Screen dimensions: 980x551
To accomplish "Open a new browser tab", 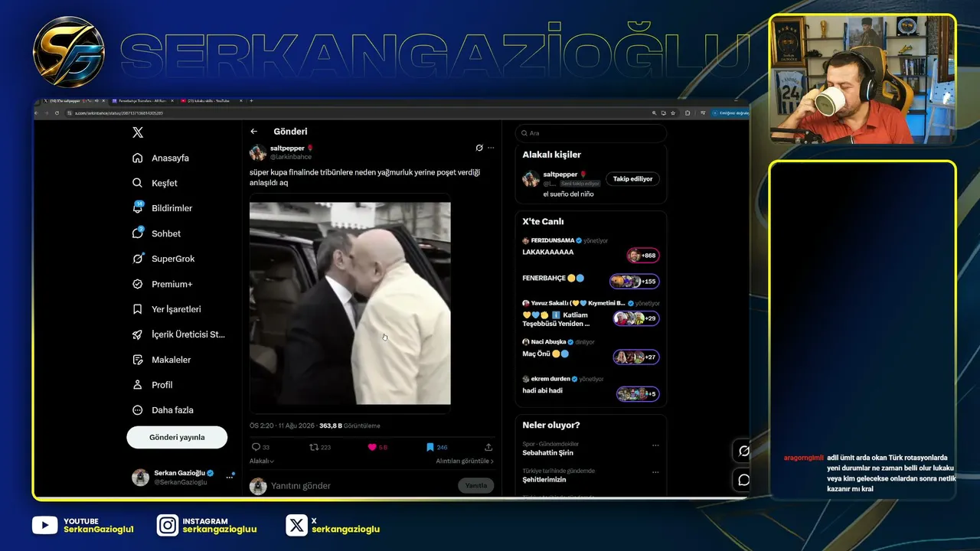I will coord(251,101).
